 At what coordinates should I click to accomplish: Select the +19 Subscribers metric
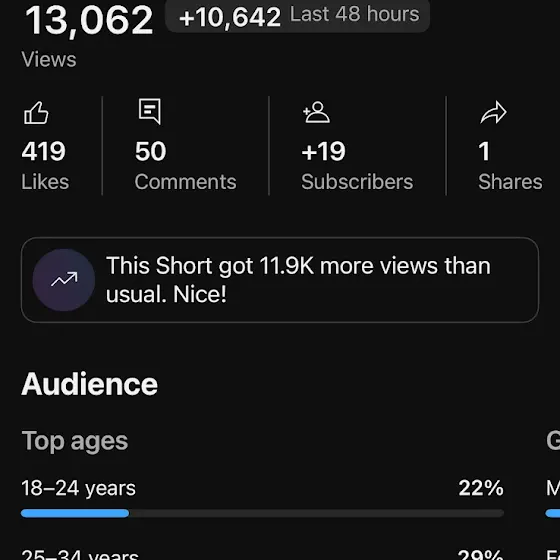(357, 165)
